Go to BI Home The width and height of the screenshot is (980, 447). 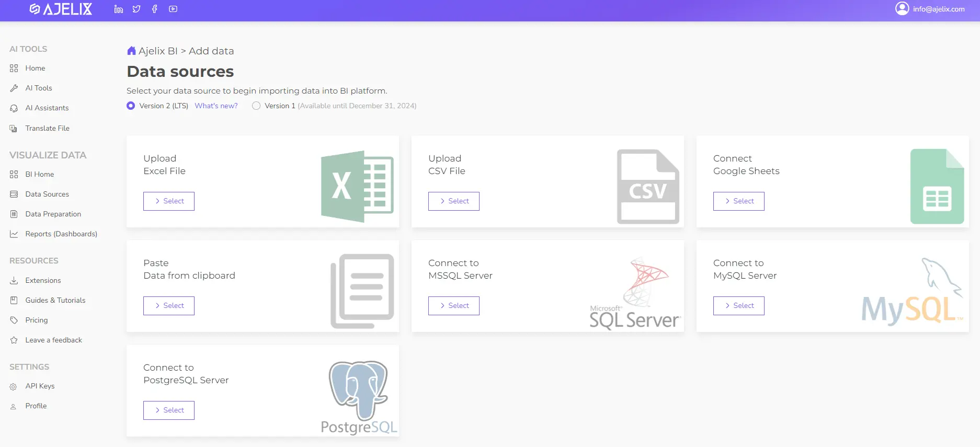pos(40,174)
